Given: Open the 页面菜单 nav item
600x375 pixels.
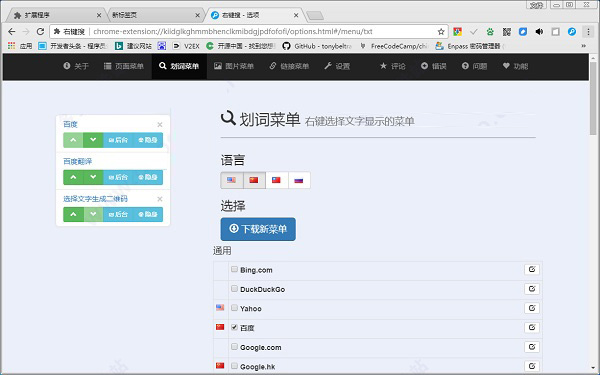Looking at the screenshot, I should click(x=124, y=66).
